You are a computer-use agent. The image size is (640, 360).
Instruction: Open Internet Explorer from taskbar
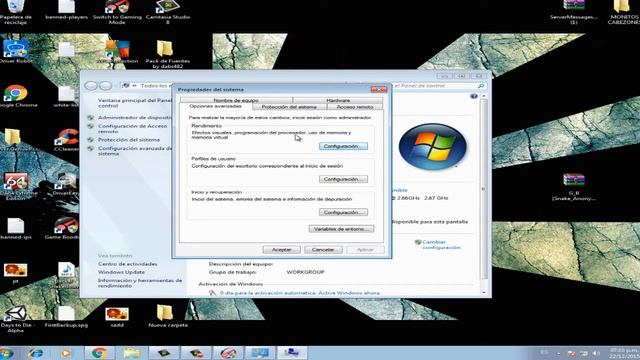36,353
